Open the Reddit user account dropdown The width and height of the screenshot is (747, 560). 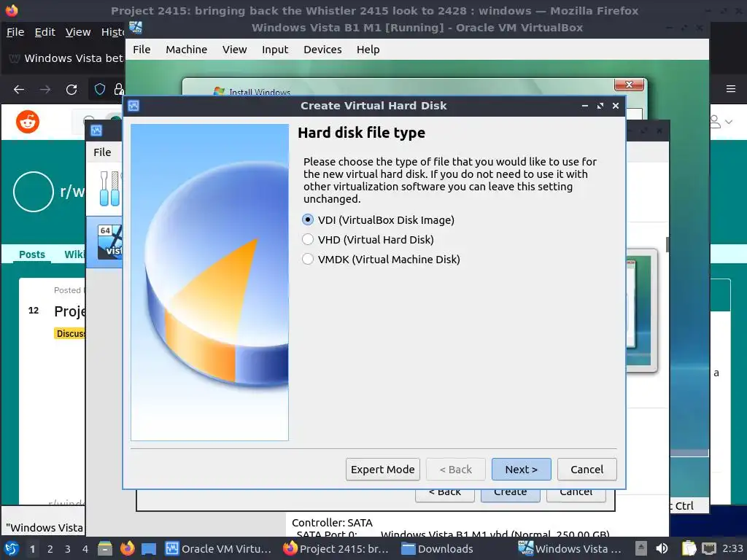click(721, 122)
